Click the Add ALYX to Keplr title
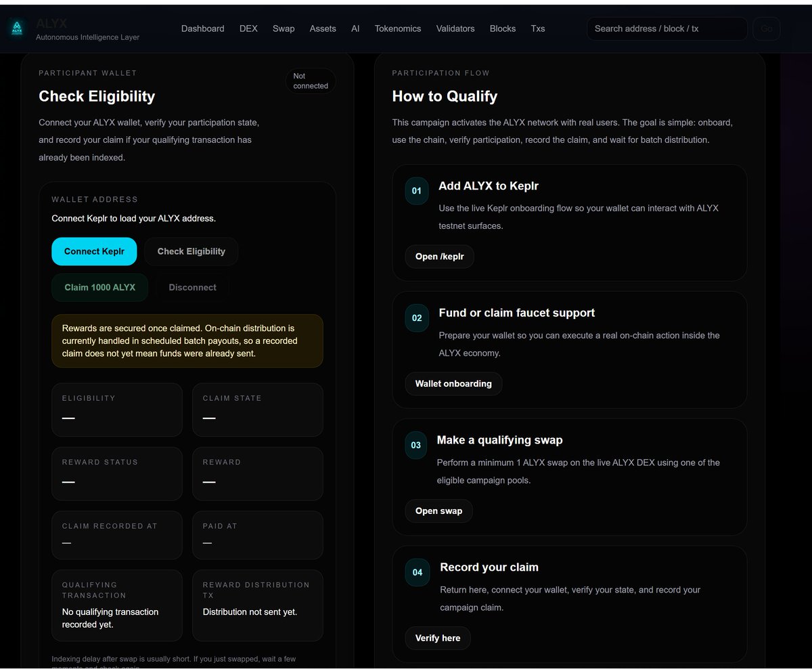Viewport: 812px width, 669px height. pos(489,186)
